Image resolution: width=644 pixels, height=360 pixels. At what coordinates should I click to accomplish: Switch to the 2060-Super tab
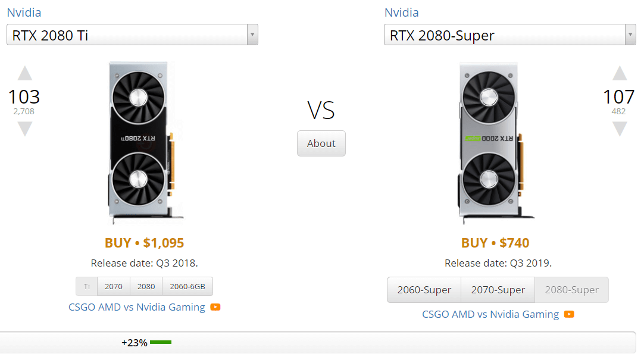(x=424, y=290)
